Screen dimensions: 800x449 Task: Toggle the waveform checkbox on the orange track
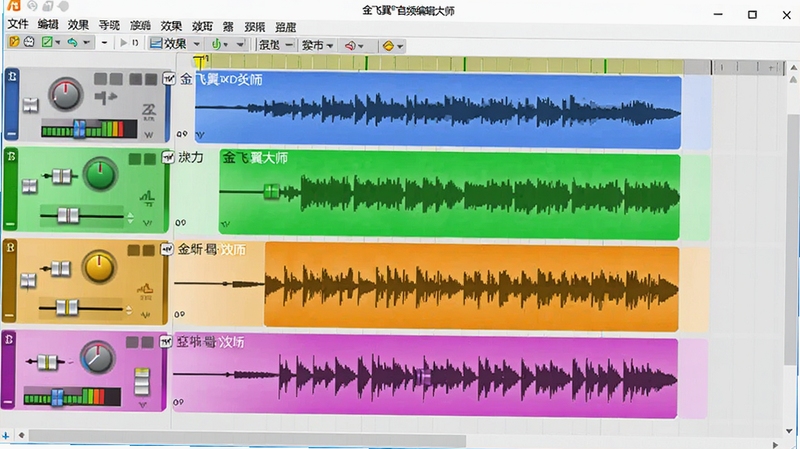[167, 249]
